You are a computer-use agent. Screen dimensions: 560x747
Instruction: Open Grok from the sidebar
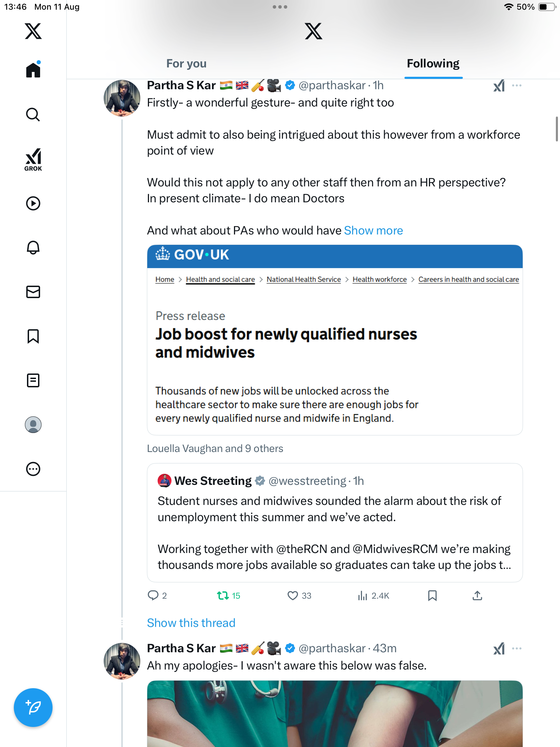pyautogui.click(x=33, y=159)
